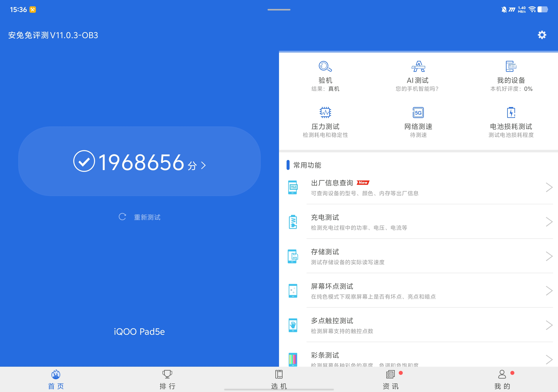Tap the top center drag handle
Image resolution: width=558 pixels, height=392 pixels.
coord(279,10)
